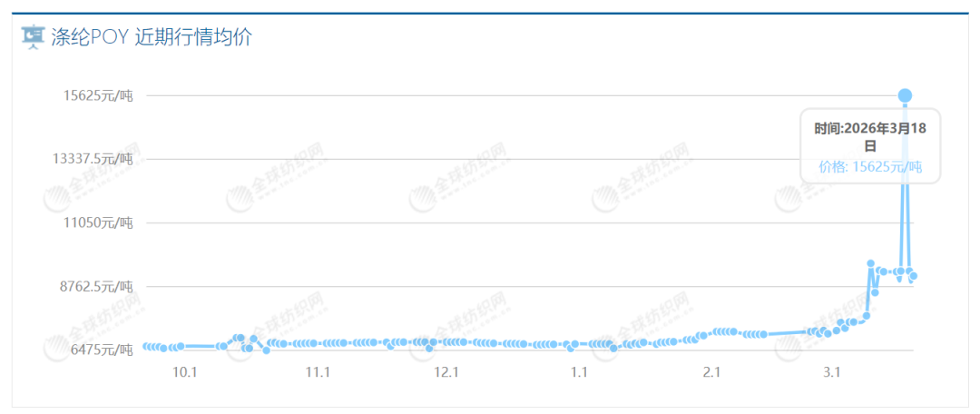Select the last data point on the line
The width and height of the screenshot is (980, 414).
click(914, 276)
